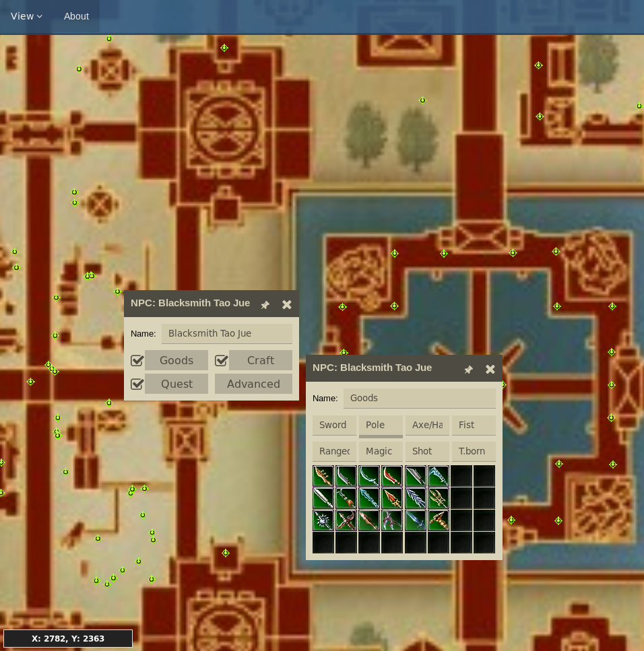
Task: Pick the golden hammer item in third row
Action: (438, 520)
